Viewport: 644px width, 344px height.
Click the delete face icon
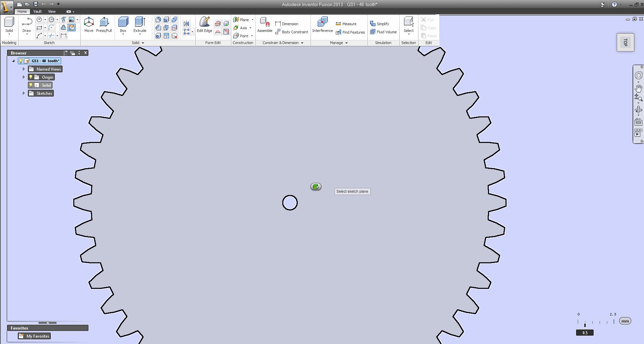[174, 36]
